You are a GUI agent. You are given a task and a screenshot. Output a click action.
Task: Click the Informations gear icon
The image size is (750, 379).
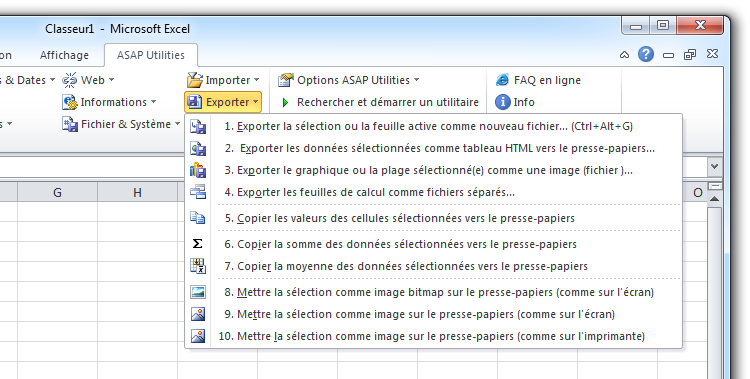tap(70, 102)
